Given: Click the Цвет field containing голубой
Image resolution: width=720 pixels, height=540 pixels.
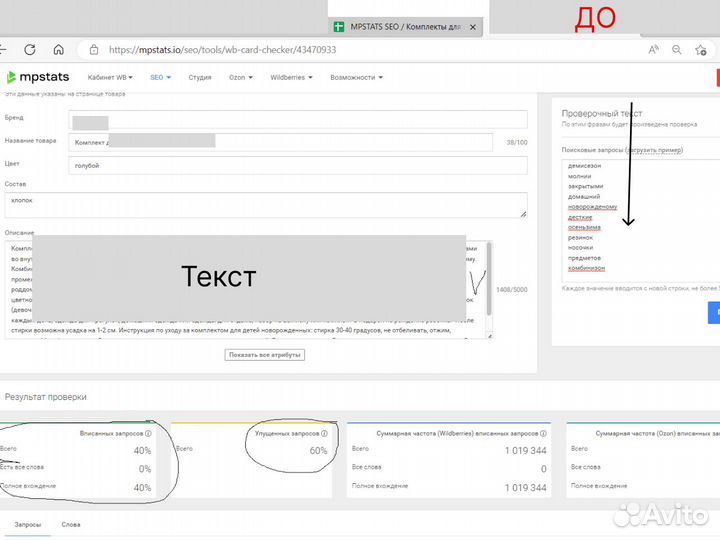Looking at the screenshot, I should (298, 165).
